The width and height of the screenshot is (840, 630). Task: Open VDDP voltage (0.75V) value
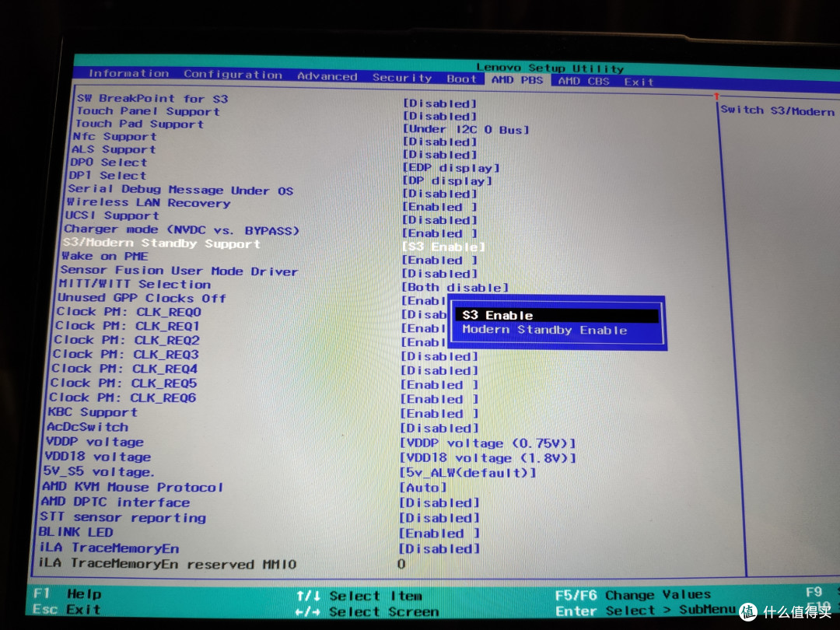click(488, 443)
